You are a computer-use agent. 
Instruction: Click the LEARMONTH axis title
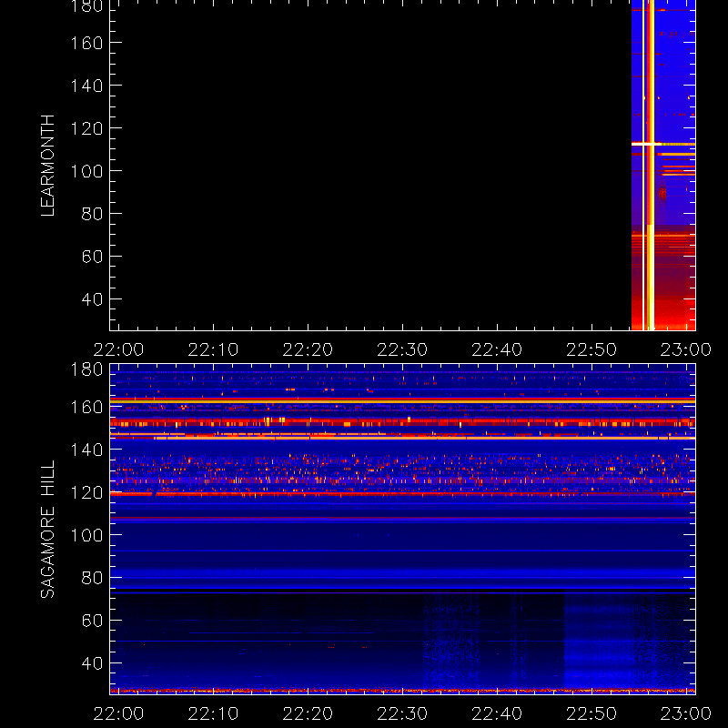pyautogui.click(x=47, y=166)
